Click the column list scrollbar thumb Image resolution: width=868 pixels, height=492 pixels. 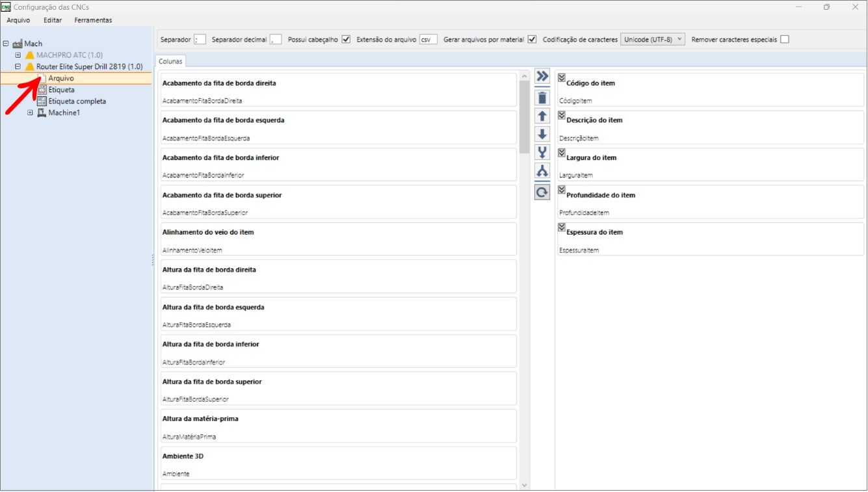tap(524, 117)
